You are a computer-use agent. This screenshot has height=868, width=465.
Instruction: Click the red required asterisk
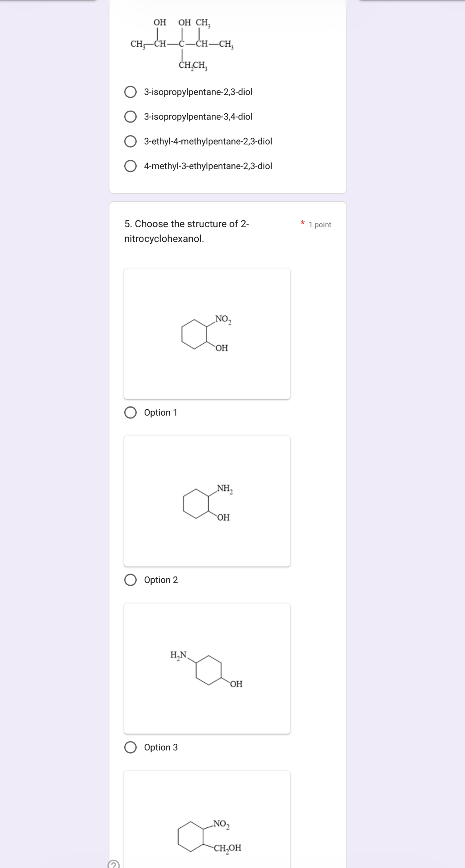click(302, 223)
